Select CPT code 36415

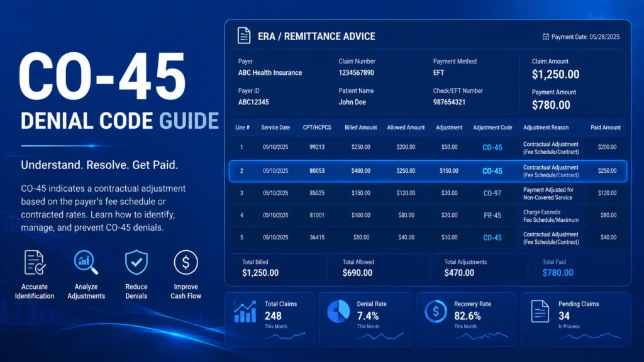[x=317, y=237]
